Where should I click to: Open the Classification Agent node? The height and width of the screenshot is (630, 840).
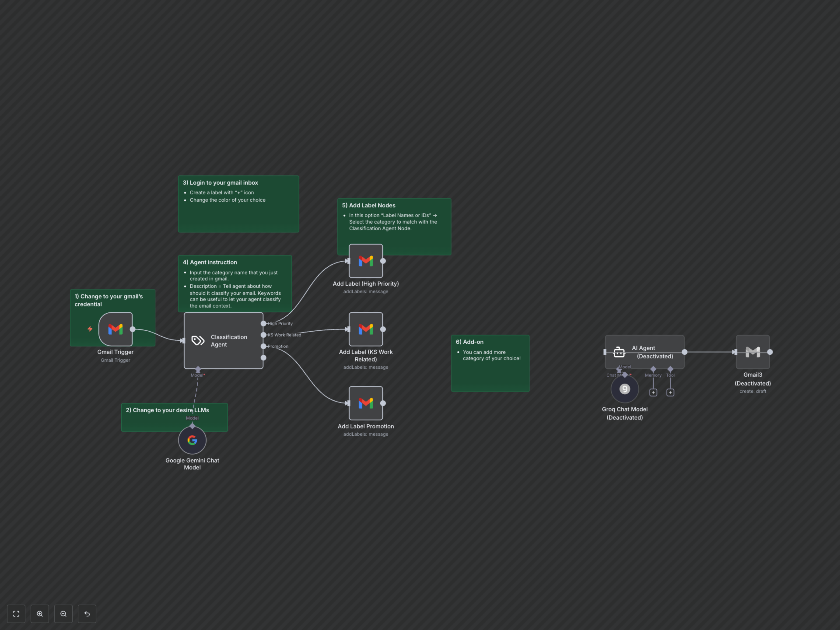(223, 341)
